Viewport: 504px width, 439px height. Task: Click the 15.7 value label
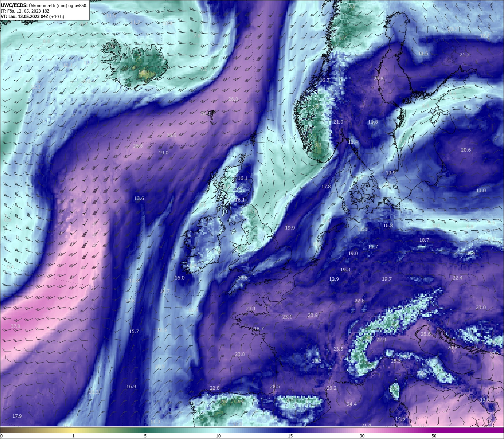134,331
